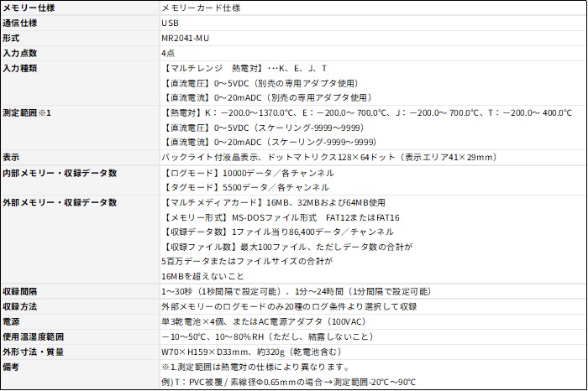Click '直流電流 0～20mADC（別売の専用アダプタ使用）' line
This screenshot has width=588, height=391.
pos(268,97)
